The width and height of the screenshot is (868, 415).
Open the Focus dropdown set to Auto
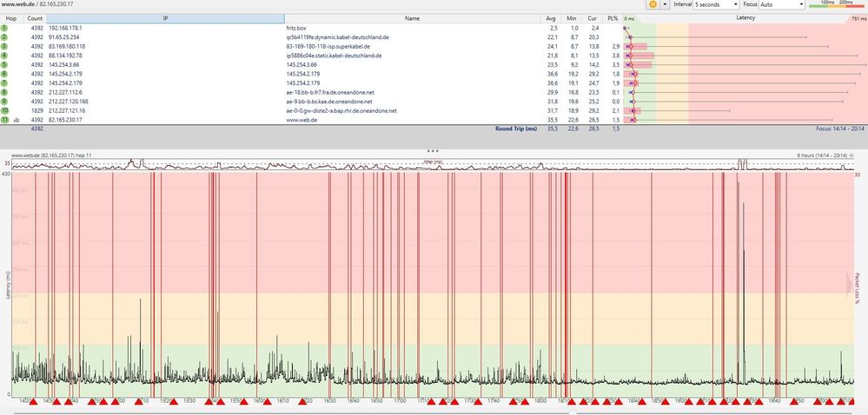(782, 4)
